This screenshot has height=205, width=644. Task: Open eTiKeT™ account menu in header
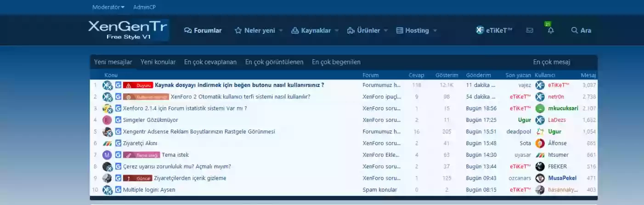pyautogui.click(x=494, y=30)
